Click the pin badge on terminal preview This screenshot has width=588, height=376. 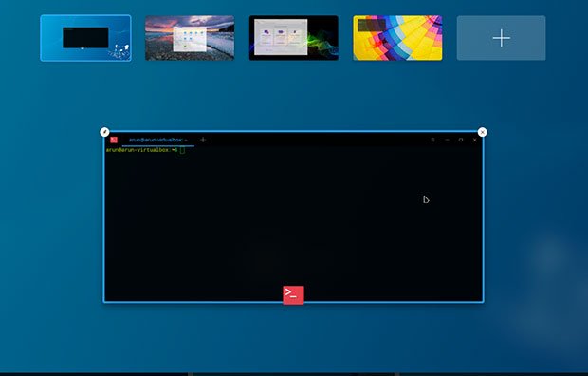(104, 132)
